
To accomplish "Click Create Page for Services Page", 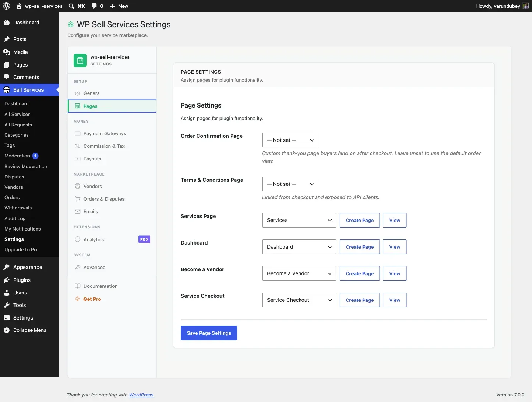I will point(359,220).
